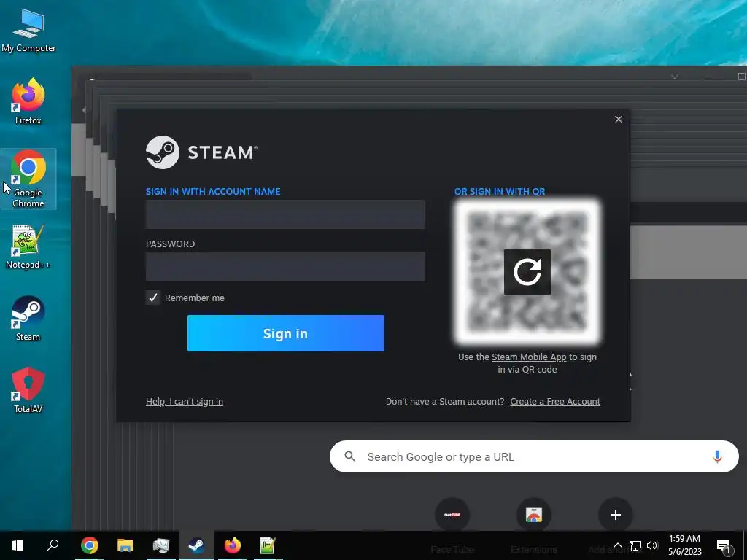
Task: Open Create a Free Account link
Action: [x=555, y=402]
